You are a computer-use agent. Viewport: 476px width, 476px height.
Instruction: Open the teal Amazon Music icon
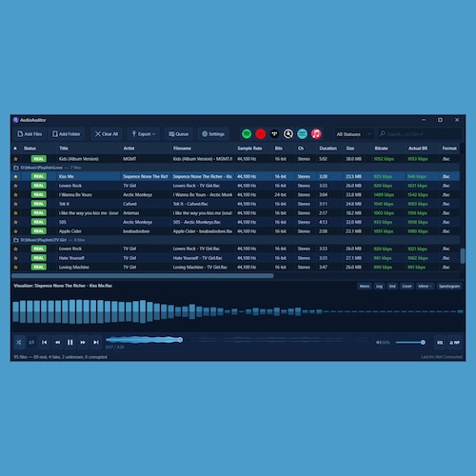[302, 134]
